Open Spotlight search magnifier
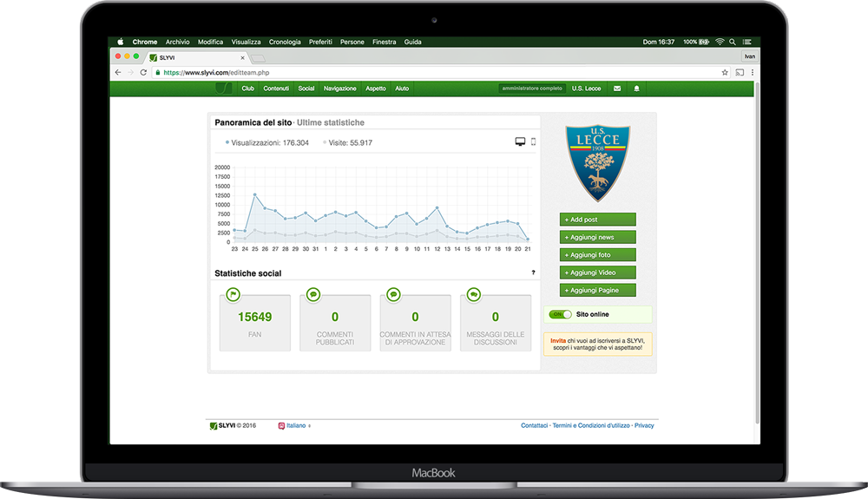Viewport: 868px width, 499px height. coord(733,42)
